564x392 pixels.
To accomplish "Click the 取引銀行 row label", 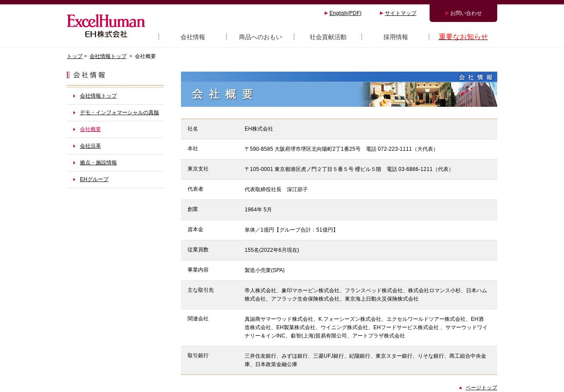I will click(x=198, y=356).
